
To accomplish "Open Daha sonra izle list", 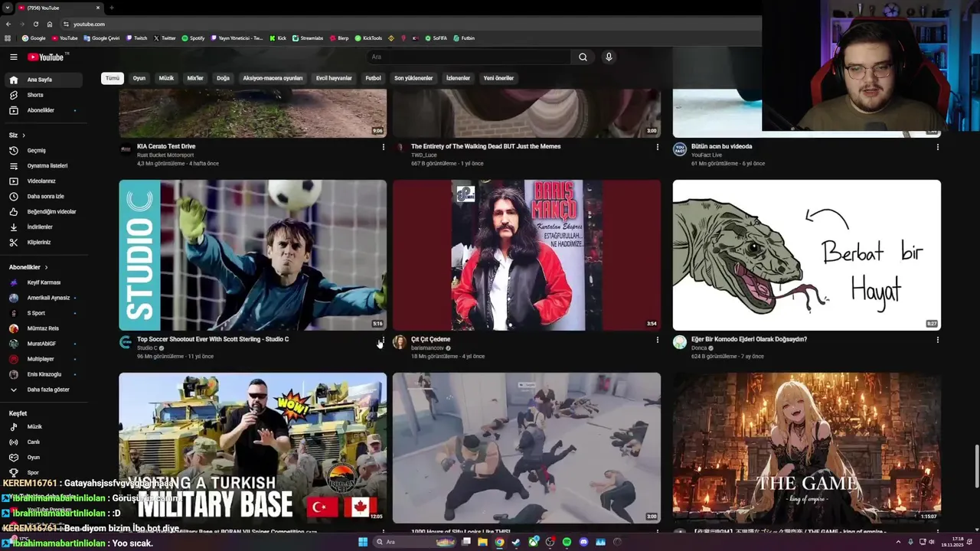I will click(x=44, y=196).
